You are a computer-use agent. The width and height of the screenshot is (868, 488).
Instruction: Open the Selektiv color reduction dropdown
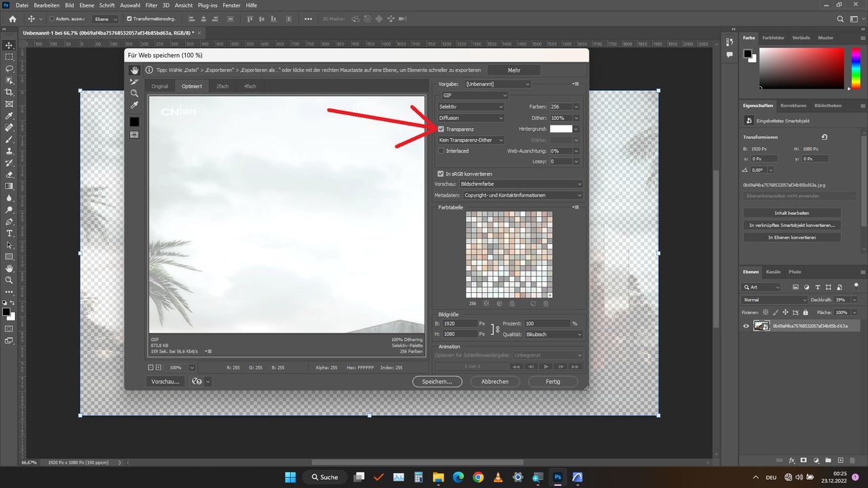coord(471,106)
